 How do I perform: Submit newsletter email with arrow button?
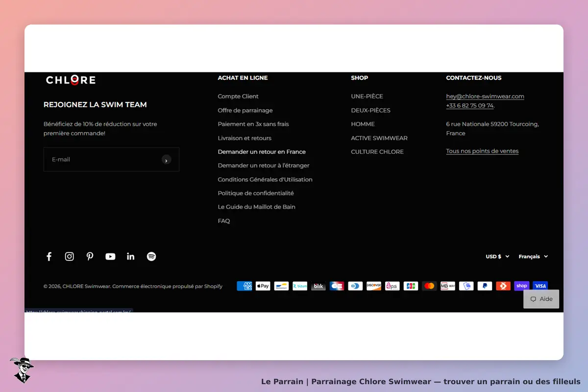pos(167,160)
